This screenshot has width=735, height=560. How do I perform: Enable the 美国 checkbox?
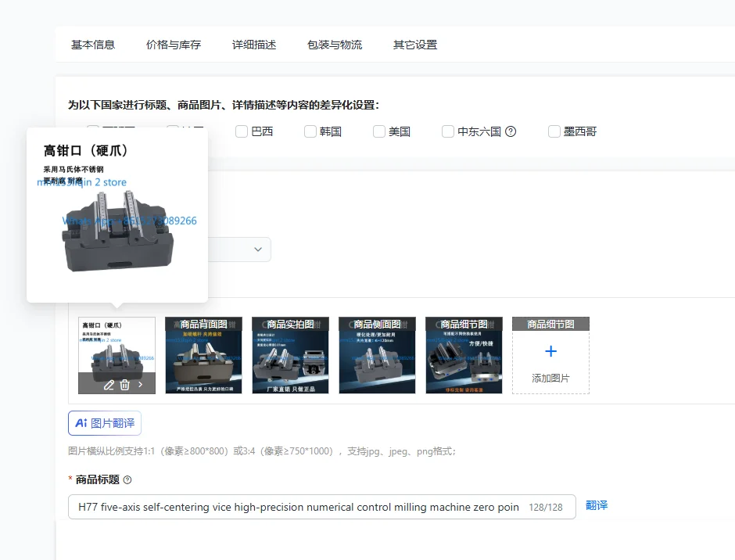pos(379,131)
